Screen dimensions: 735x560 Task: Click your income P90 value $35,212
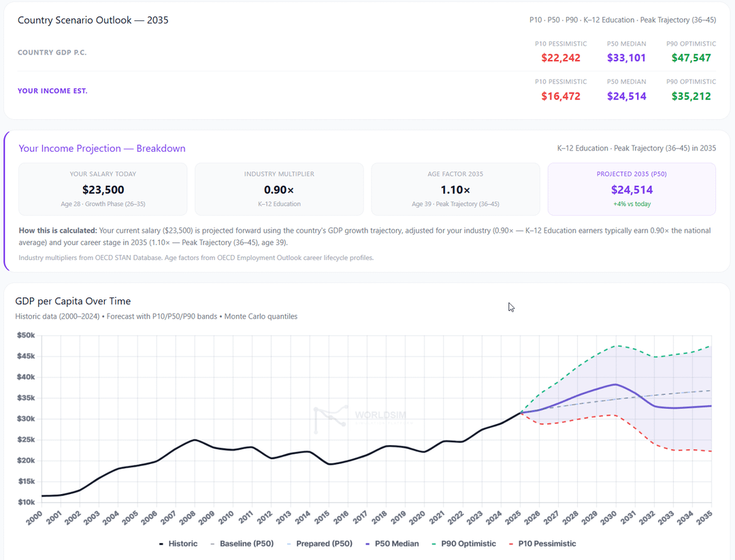(691, 97)
